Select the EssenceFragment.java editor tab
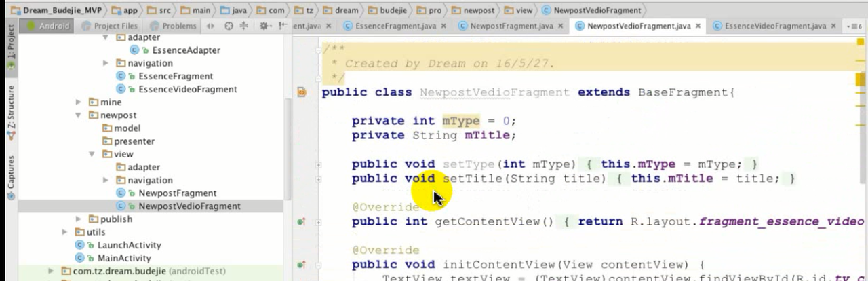 click(x=395, y=26)
